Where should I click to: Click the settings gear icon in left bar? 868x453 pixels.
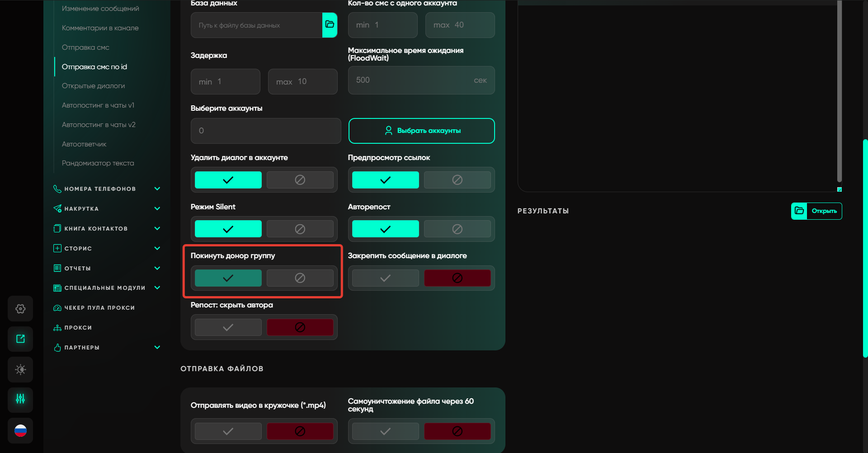[x=20, y=309]
